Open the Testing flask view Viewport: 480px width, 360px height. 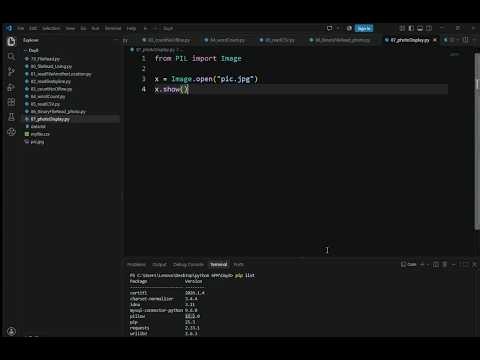pyautogui.click(x=11, y=117)
